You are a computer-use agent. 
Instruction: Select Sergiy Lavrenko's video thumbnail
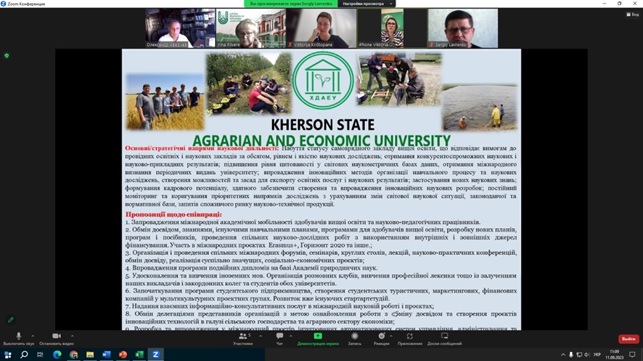pos(463,28)
